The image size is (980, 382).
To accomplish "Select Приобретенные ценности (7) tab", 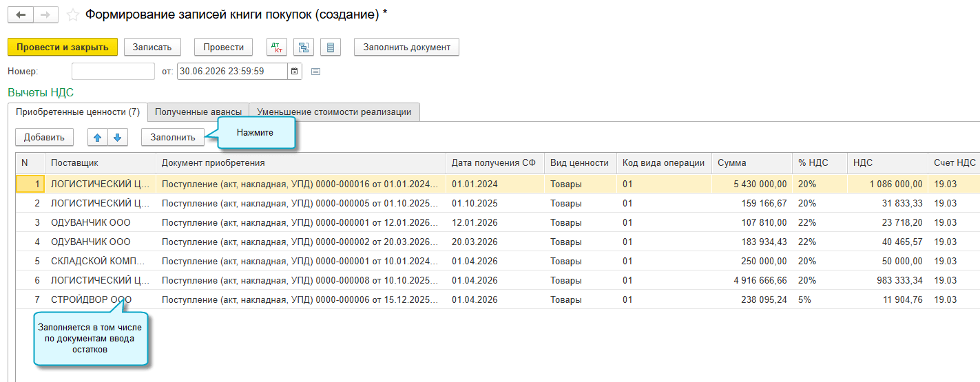I will (78, 112).
